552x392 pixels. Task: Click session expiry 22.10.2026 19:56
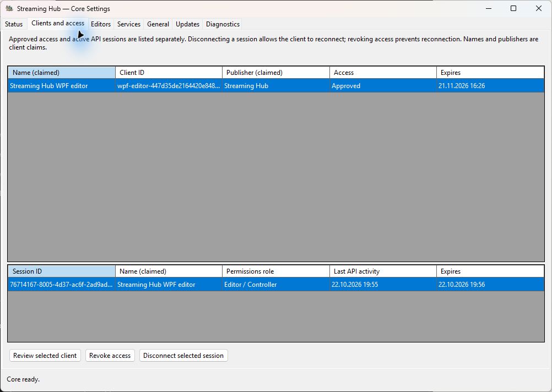490,284
